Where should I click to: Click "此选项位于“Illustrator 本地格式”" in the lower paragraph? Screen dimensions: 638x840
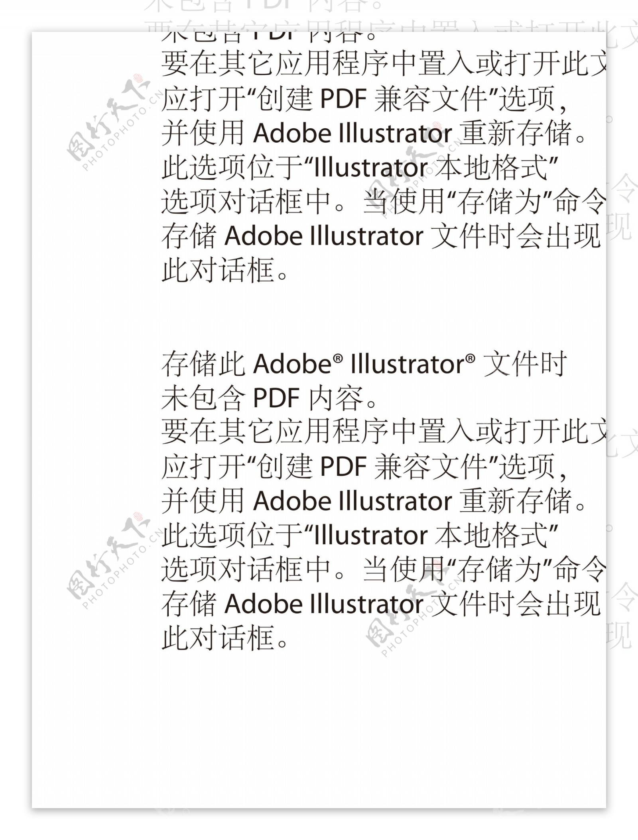(360, 535)
